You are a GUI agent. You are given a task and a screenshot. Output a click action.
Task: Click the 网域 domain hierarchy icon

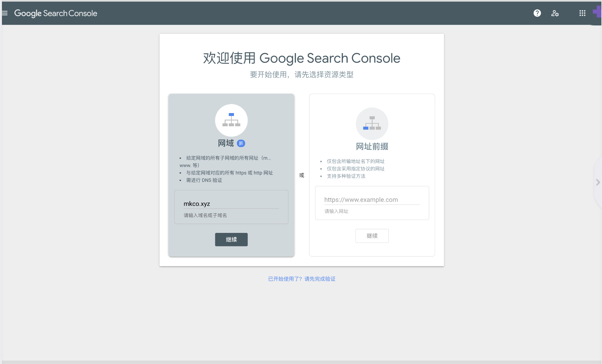tap(231, 120)
